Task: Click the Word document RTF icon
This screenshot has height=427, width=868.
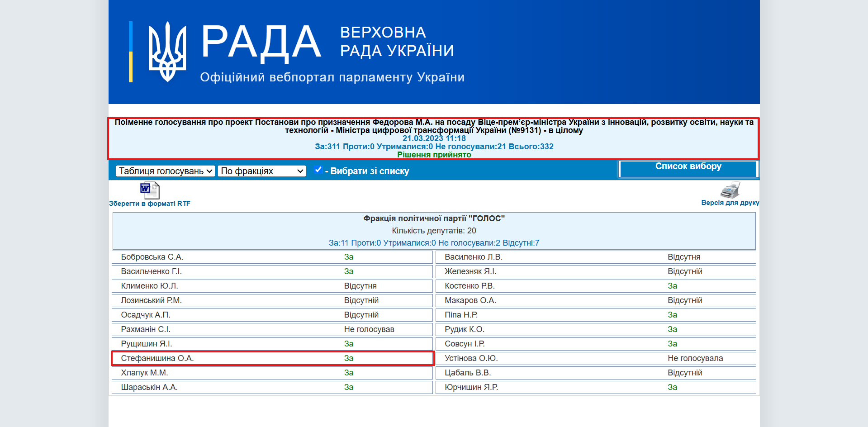Action: click(x=150, y=190)
